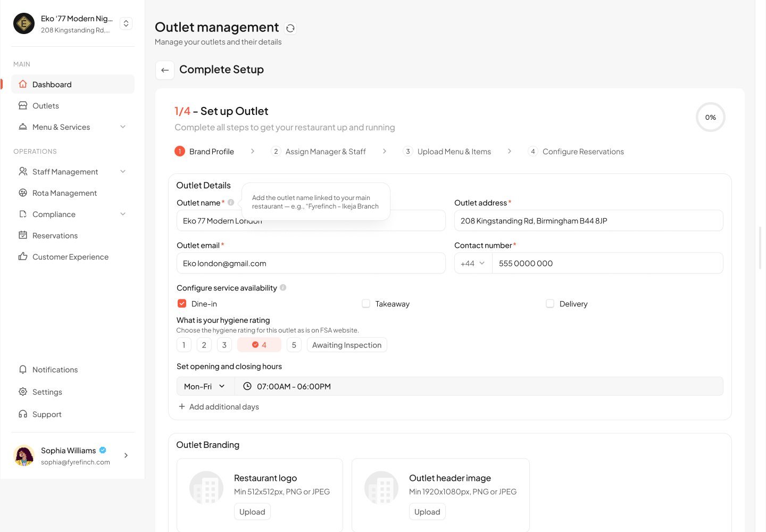
Task: Expand the Staff Management submenu
Action: [123, 171]
